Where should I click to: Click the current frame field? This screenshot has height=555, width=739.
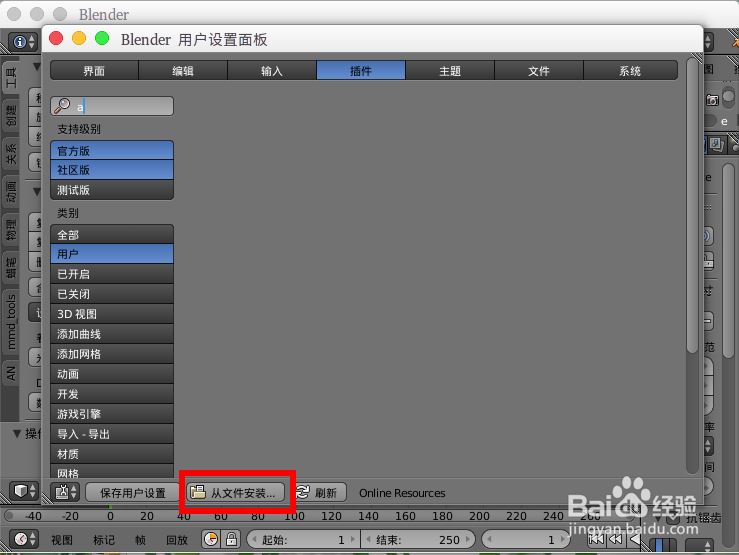526,539
